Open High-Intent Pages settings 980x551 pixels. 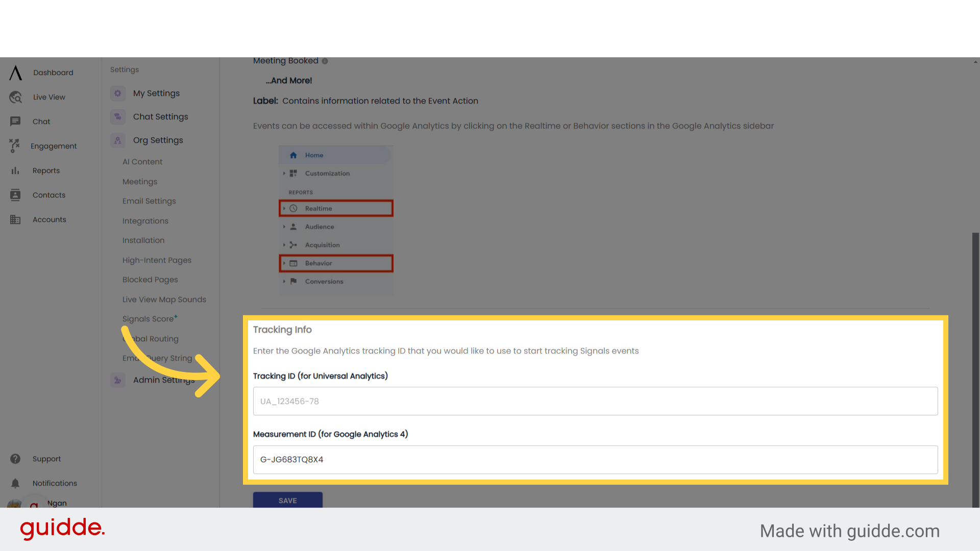click(157, 260)
